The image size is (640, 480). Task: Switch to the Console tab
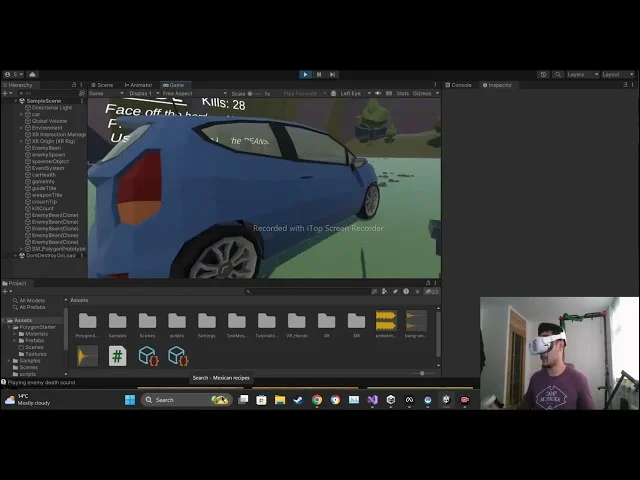(x=461, y=85)
